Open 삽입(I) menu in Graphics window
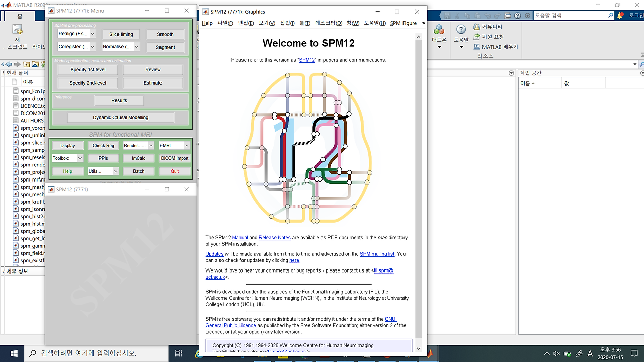Image resolution: width=644 pixels, height=362 pixels. pyautogui.click(x=288, y=23)
